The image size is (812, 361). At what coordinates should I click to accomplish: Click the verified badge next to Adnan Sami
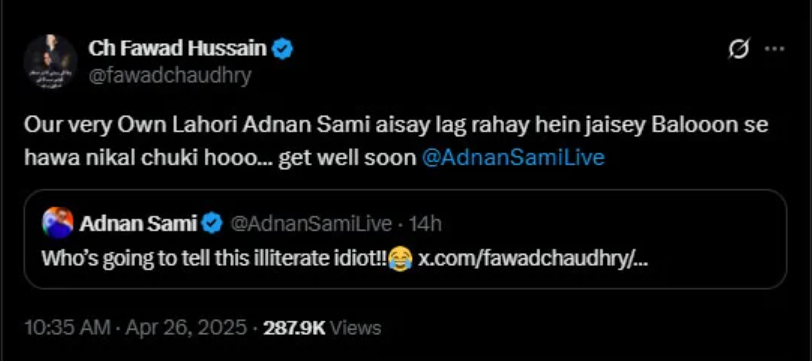[x=212, y=224]
